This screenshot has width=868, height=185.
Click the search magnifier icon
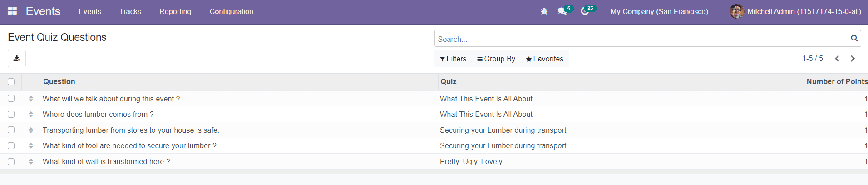pos(854,39)
